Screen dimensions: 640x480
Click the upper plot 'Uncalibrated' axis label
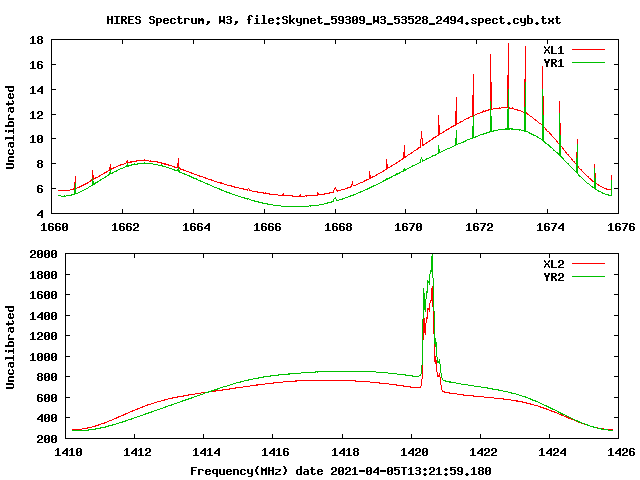pyautogui.click(x=10, y=127)
